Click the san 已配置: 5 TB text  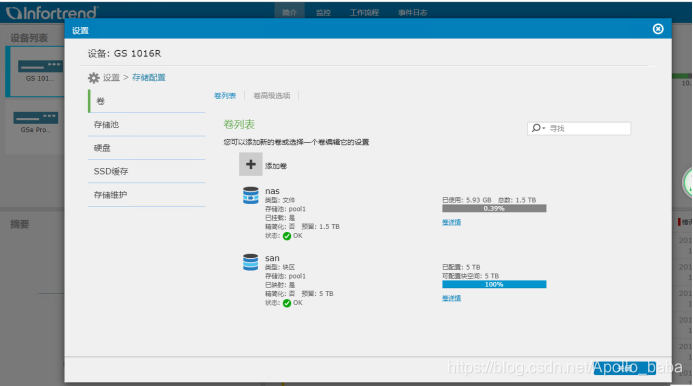click(461, 267)
